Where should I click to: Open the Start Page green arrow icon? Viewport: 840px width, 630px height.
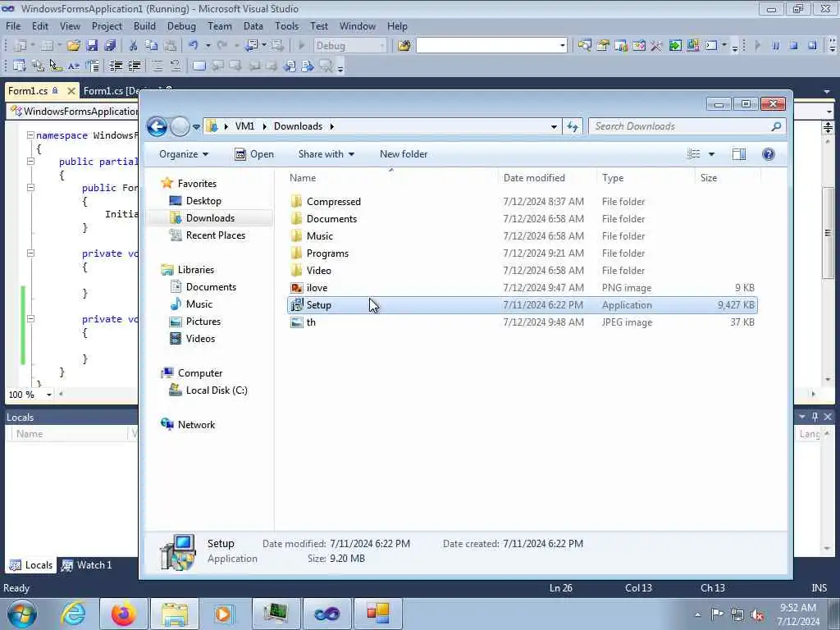[675, 46]
